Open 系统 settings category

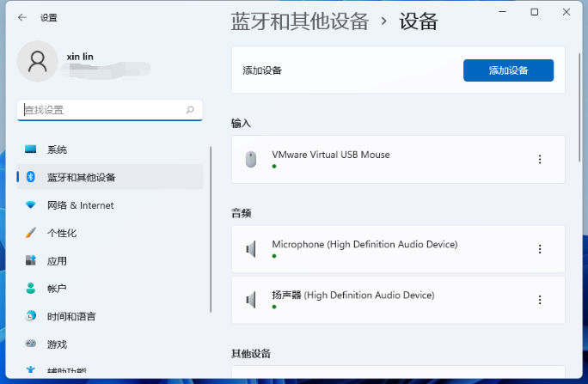pos(57,149)
